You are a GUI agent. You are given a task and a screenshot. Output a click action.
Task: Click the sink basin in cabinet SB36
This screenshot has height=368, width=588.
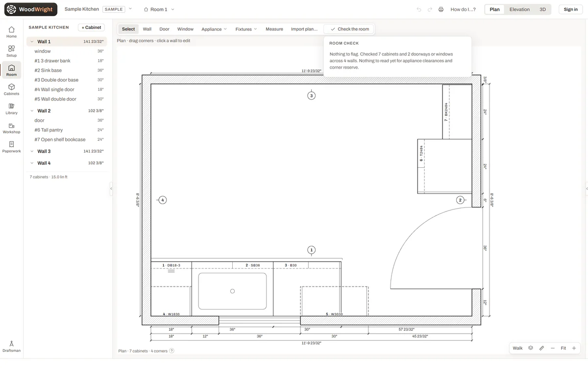click(x=232, y=291)
